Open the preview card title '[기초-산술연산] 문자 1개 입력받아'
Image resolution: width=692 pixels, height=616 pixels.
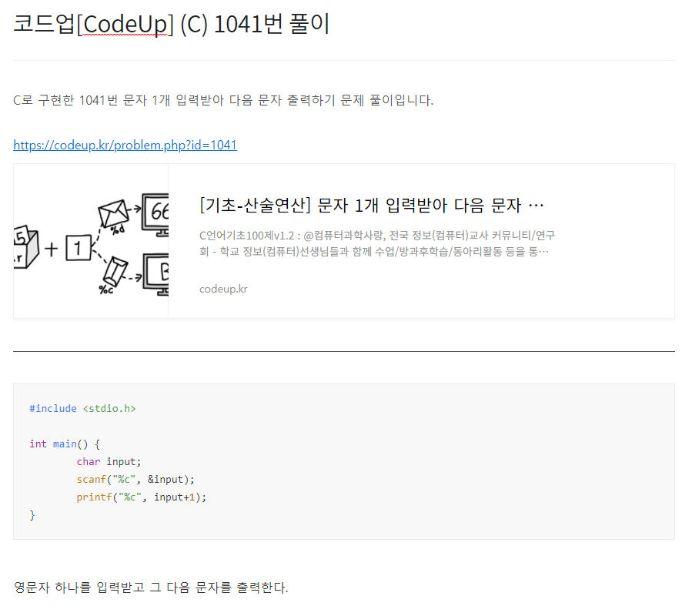(x=372, y=206)
